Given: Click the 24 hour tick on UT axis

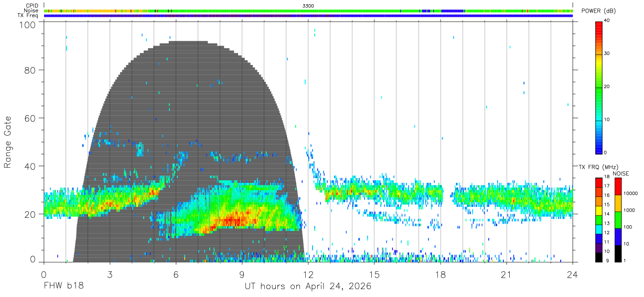Looking at the screenshot, I should 572,274.
